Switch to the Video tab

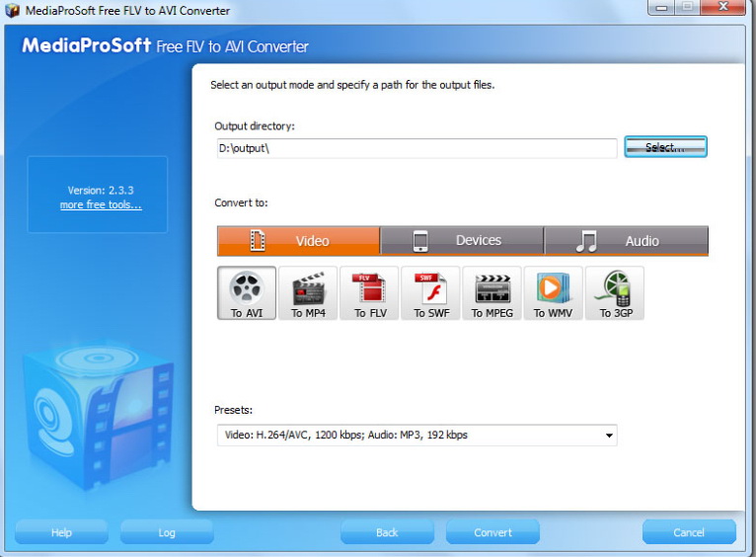tap(298, 240)
